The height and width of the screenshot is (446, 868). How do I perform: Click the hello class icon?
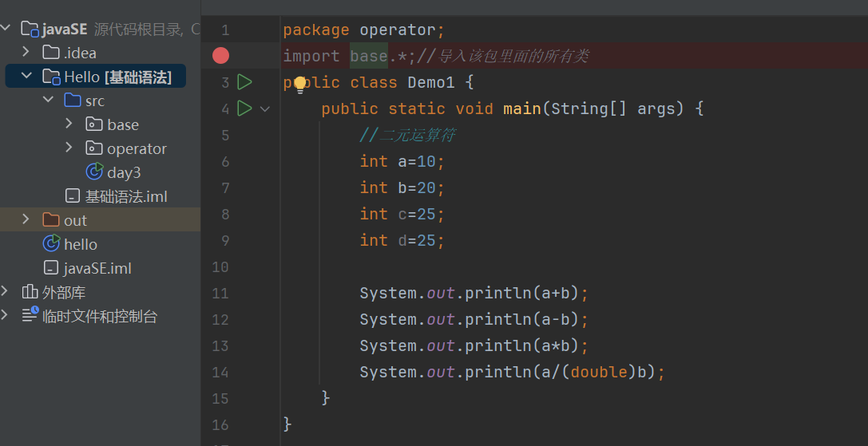pos(51,243)
